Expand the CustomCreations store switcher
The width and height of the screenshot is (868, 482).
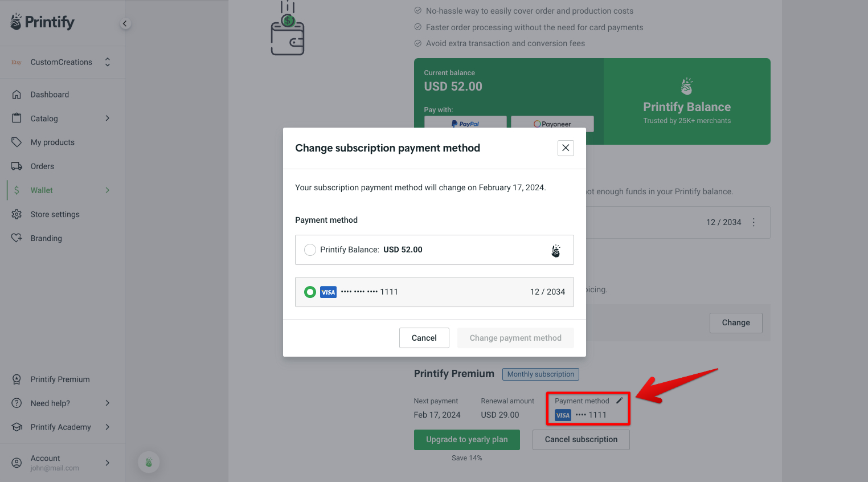(107, 62)
